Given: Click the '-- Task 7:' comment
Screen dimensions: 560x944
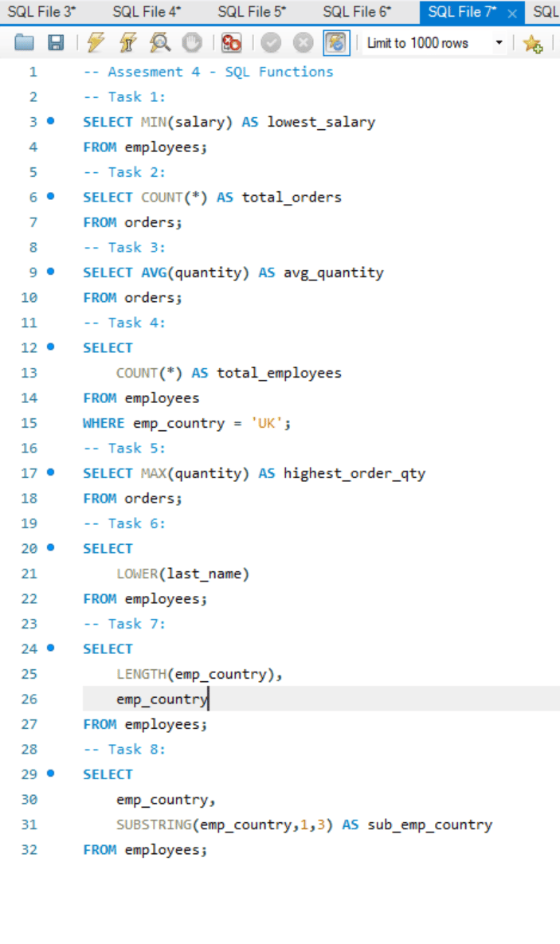Looking at the screenshot, I should tap(124, 624).
